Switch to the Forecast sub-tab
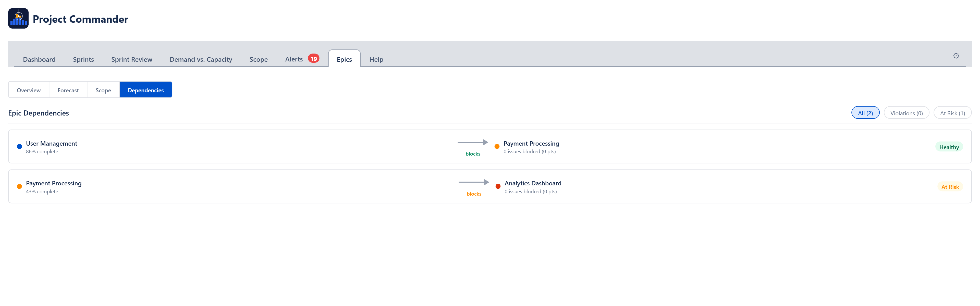Image resolution: width=980 pixels, height=306 pixels. tap(68, 90)
